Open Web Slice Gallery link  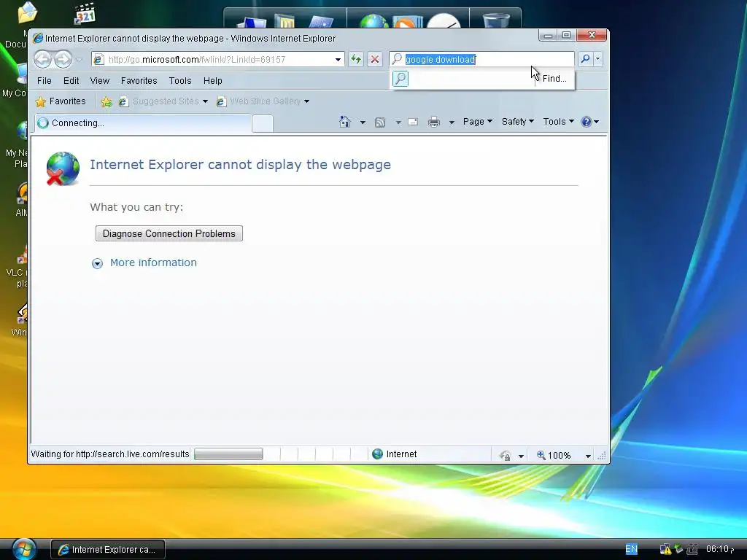[259, 101]
